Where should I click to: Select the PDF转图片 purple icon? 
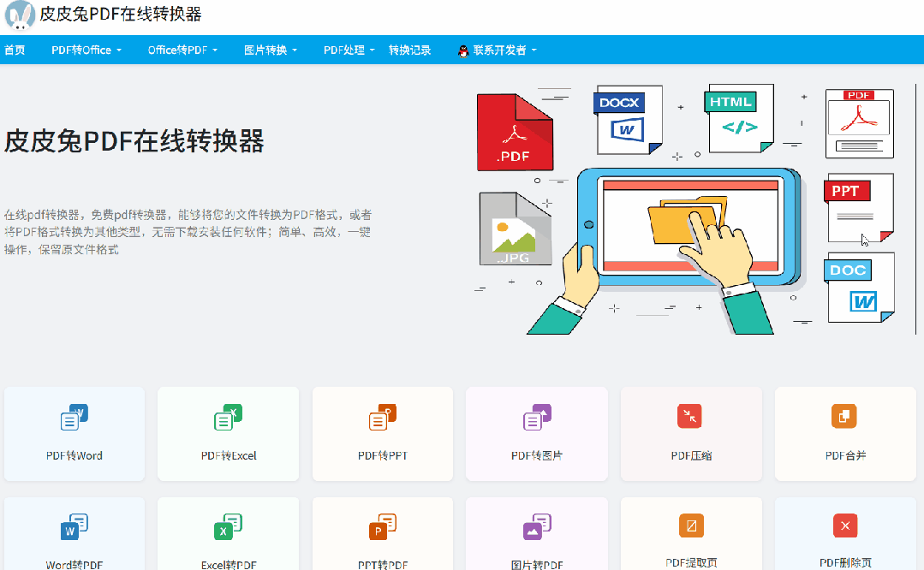click(537, 417)
